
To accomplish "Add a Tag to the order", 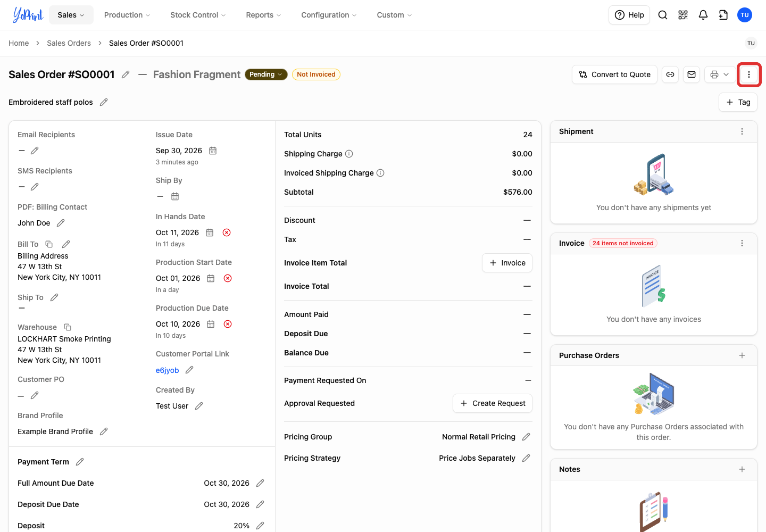I will tap(738, 102).
